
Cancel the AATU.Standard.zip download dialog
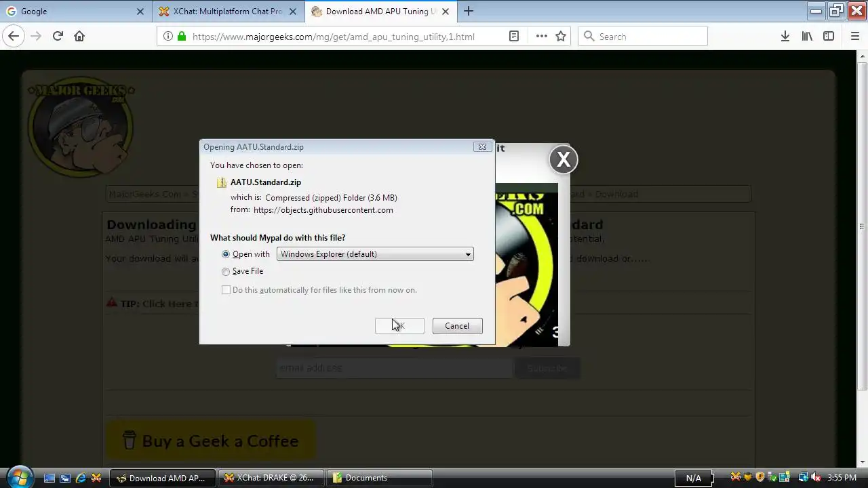coord(457,326)
